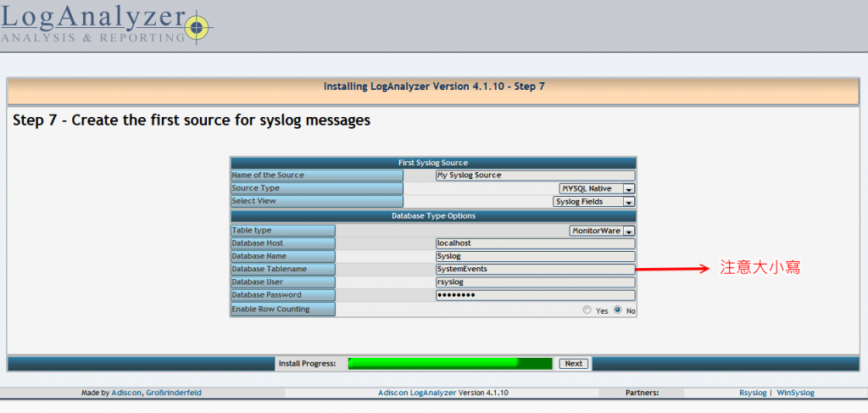The image size is (868, 413).
Task: Click the Installing LogAnalyzer Version title
Action: pos(434,87)
